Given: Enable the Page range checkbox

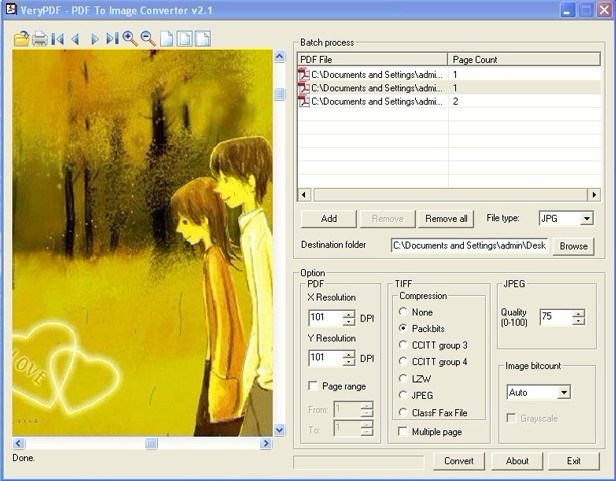Looking at the screenshot, I should 313,386.
